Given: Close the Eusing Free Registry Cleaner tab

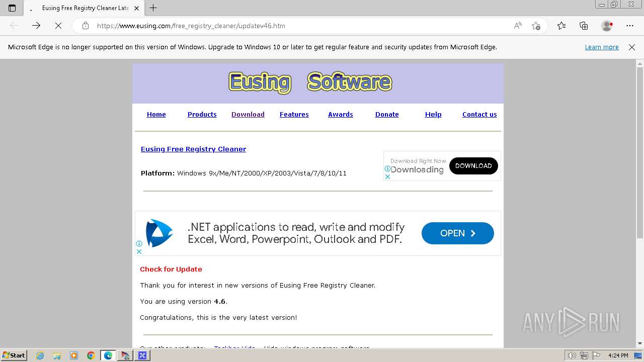Looking at the screenshot, I should pyautogui.click(x=136, y=8).
